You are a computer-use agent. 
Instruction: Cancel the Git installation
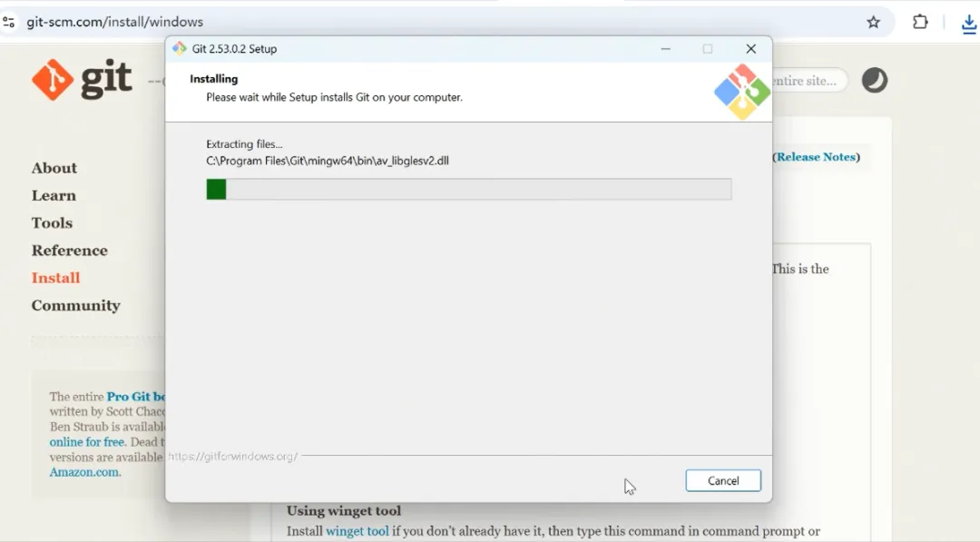click(723, 480)
